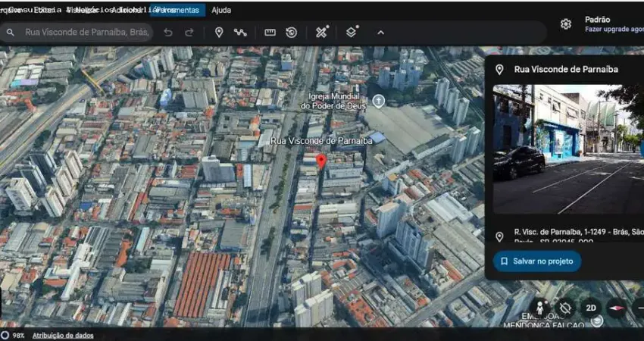
Task: Click the undo arrow in the toolbar
Action: tap(168, 33)
